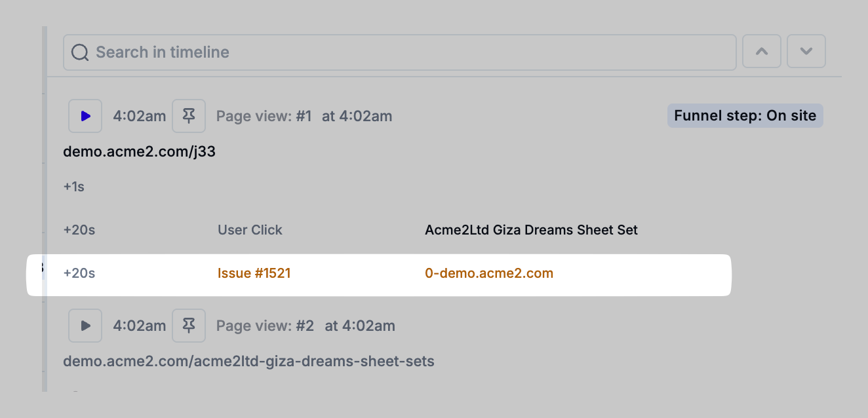Jump to next search result

(x=806, y=52)
